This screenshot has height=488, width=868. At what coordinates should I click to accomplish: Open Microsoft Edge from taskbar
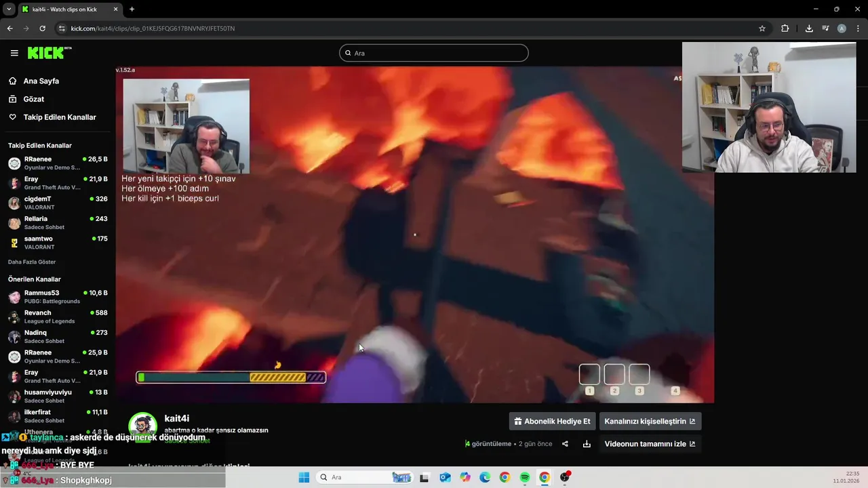click(485, 477)
